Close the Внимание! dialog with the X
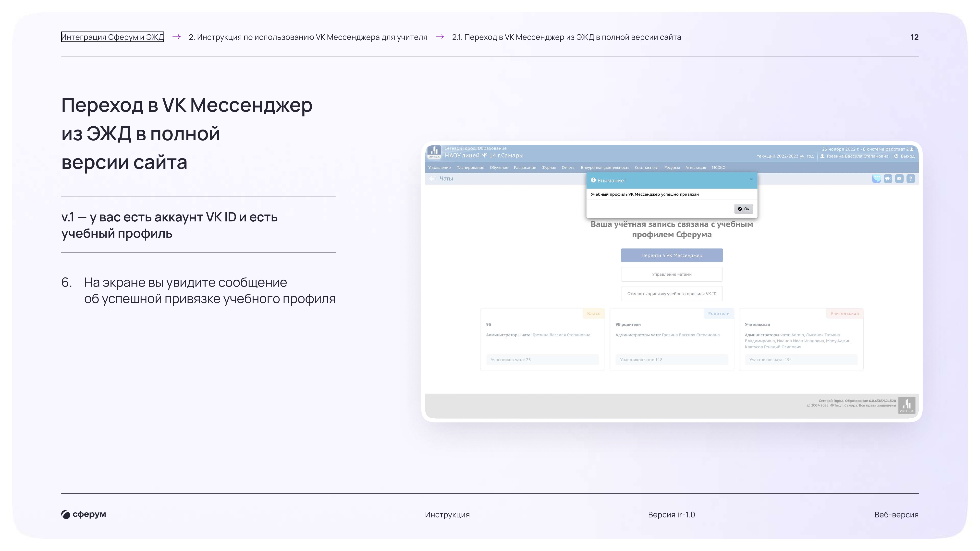 pyautogui.click(x=751, y=179)
